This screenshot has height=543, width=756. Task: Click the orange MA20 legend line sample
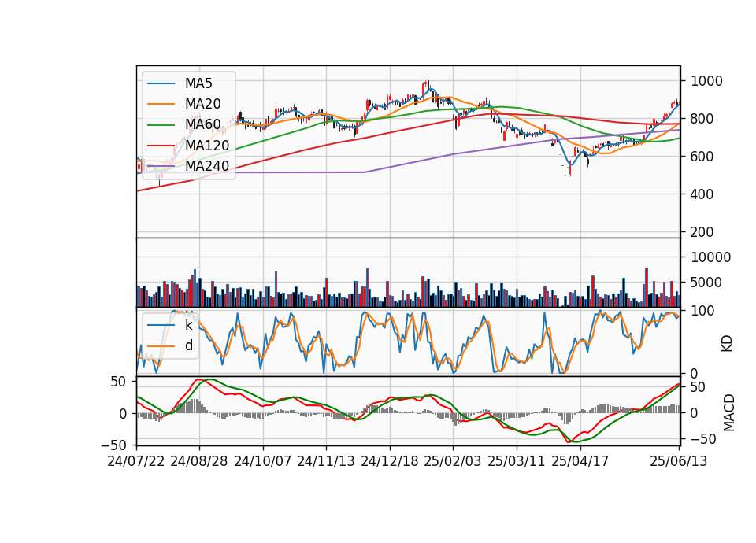(x=161, y=104)
